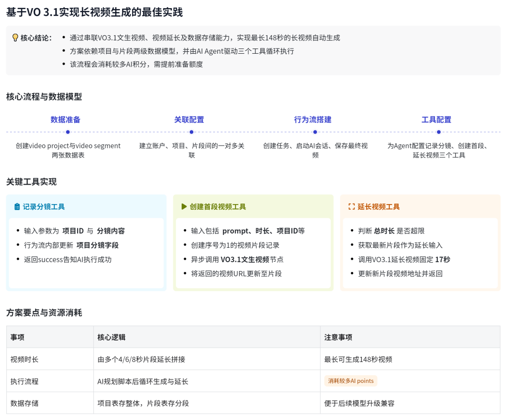Click the bullet about 最长148秒的长视频自动生成

click(x=205, y=38)
